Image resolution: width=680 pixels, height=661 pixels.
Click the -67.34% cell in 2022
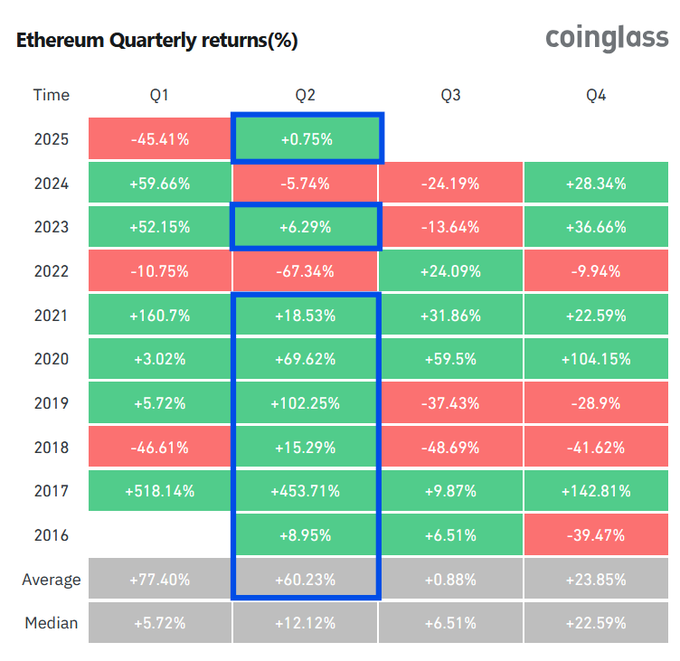305,271
